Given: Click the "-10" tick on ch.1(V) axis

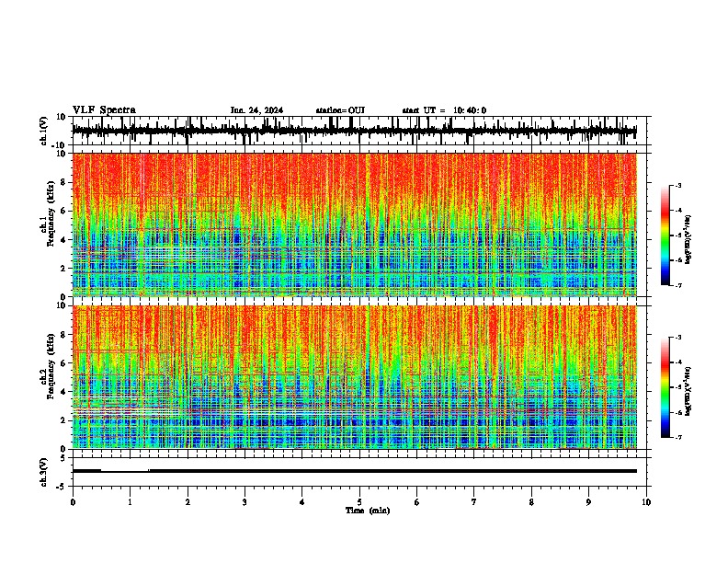Looking at the screenshot, I should 60,145.
